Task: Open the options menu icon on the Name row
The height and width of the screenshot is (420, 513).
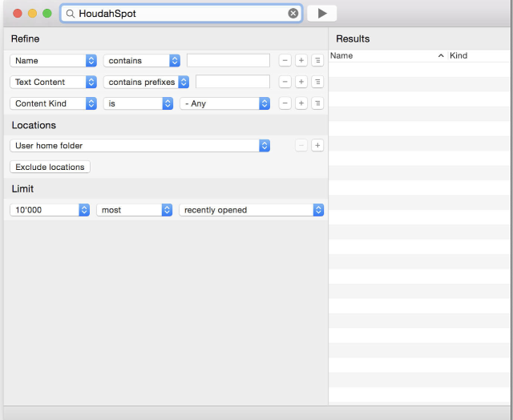Action: (317, 60)
